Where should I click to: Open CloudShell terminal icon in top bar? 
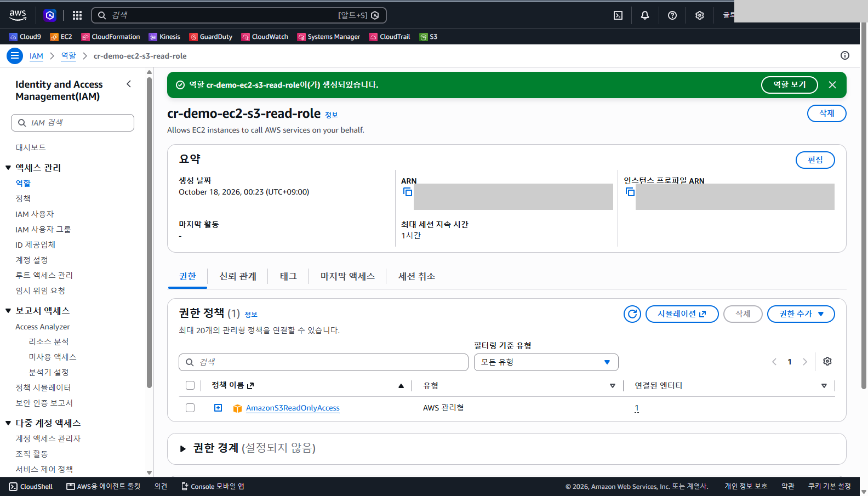(x=618, y=15)
